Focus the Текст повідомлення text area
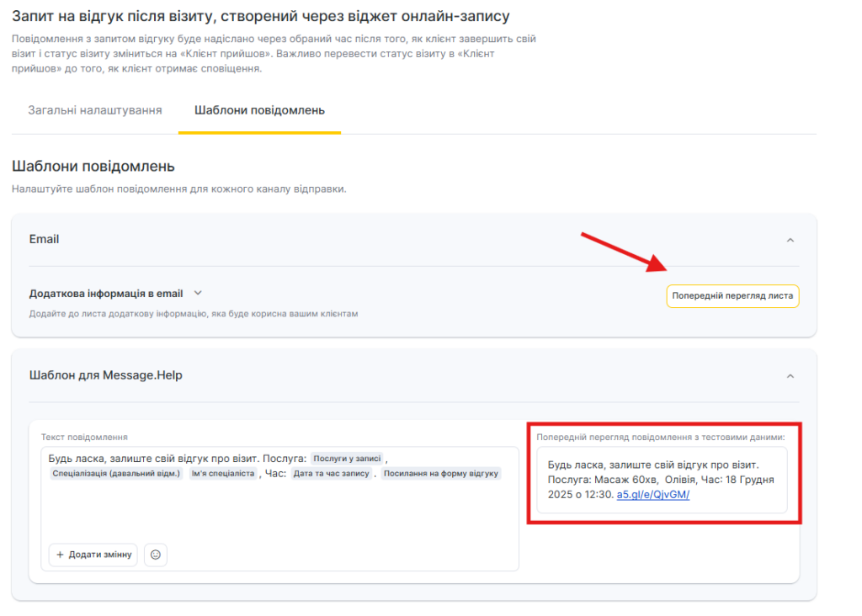This screenshot has width=862, height=616. pos(278,513)
